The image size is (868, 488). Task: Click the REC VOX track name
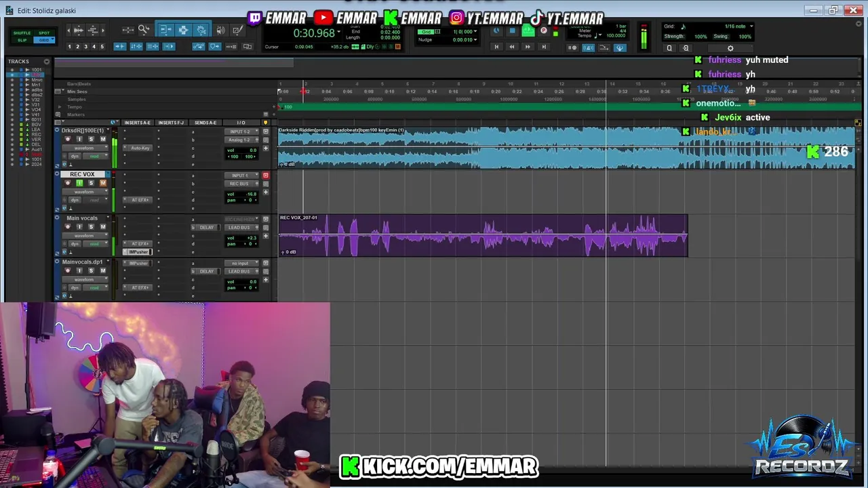(x=82, y=174)
